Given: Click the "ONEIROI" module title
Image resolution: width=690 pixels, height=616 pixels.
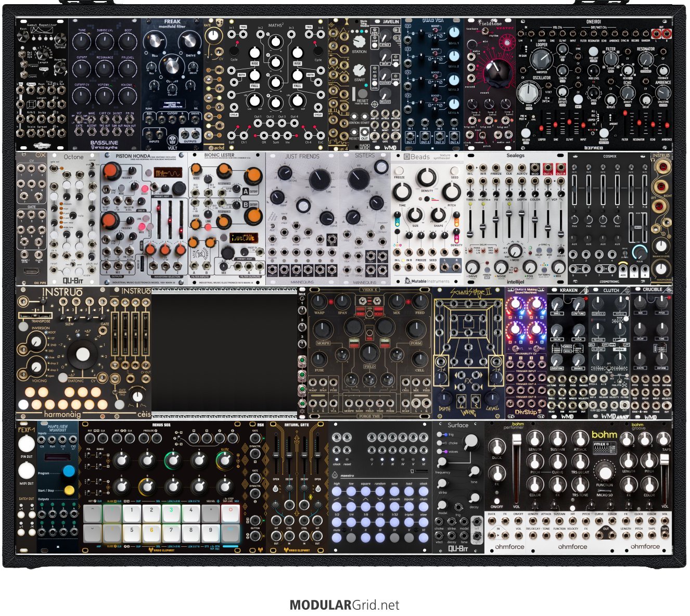Looking at the screenshot, I should tap(594, 22).
